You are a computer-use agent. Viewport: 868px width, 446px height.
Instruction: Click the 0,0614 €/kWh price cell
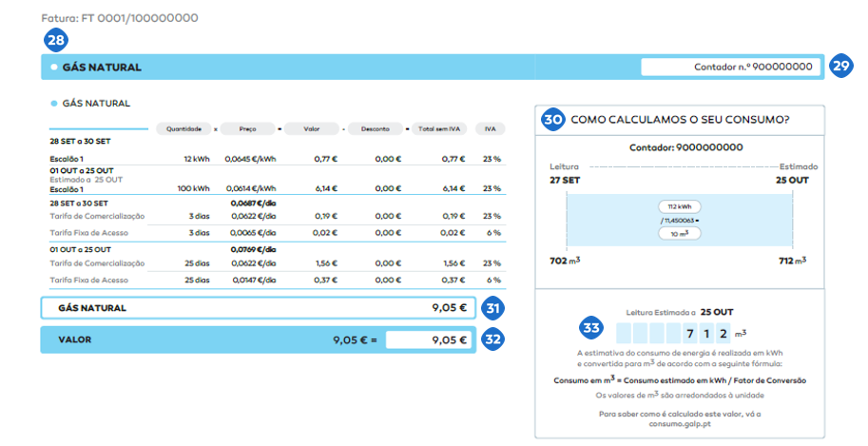[251, 188]
